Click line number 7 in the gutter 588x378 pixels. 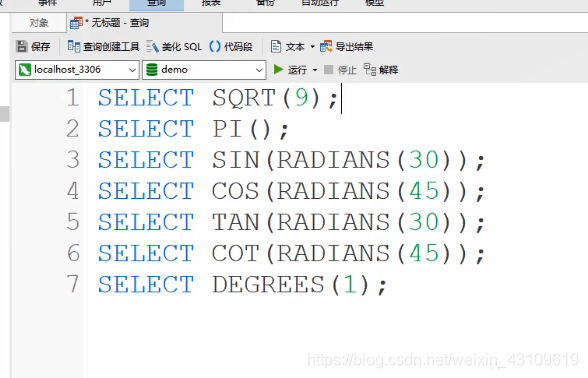pos(73,284)
